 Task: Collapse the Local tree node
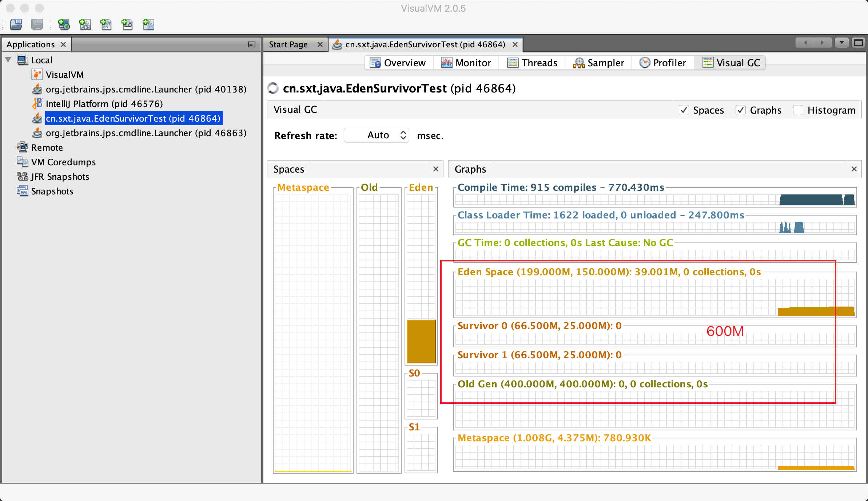point(8,60)
